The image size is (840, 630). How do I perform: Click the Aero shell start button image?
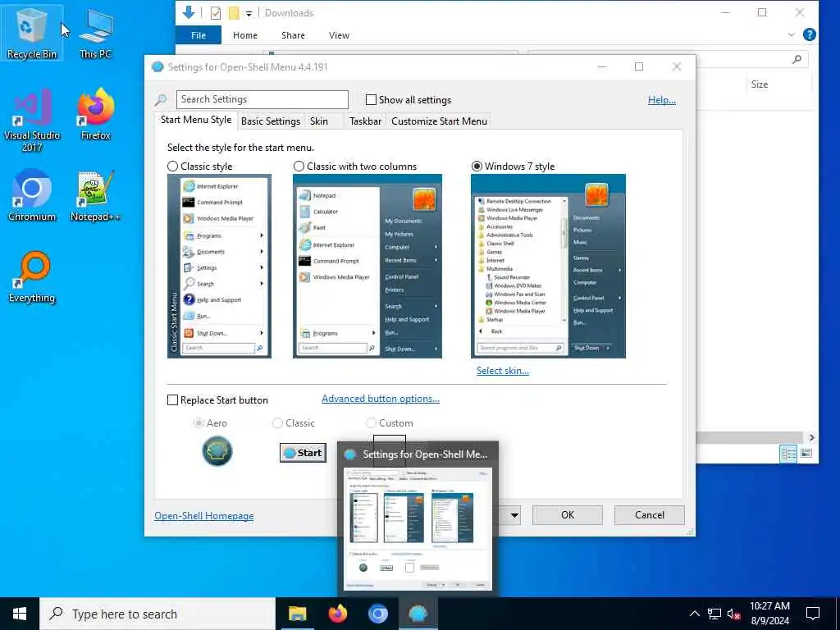pos(217,451)
